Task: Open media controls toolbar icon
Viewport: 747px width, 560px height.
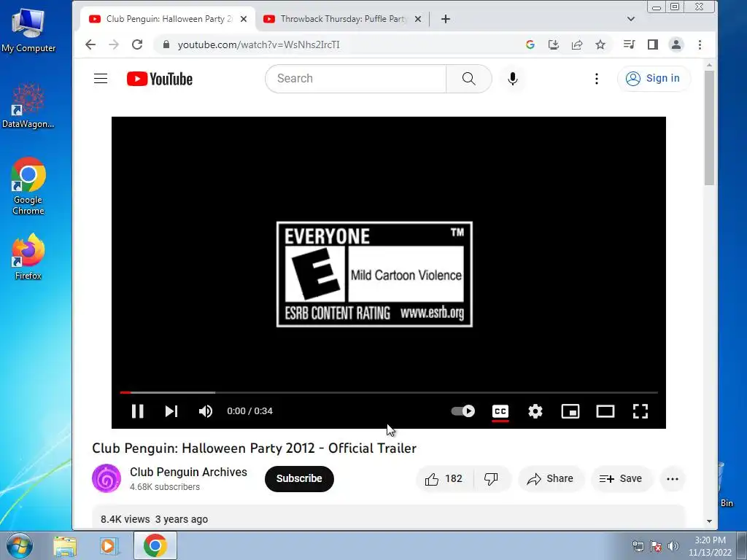Action: [629, 44]
